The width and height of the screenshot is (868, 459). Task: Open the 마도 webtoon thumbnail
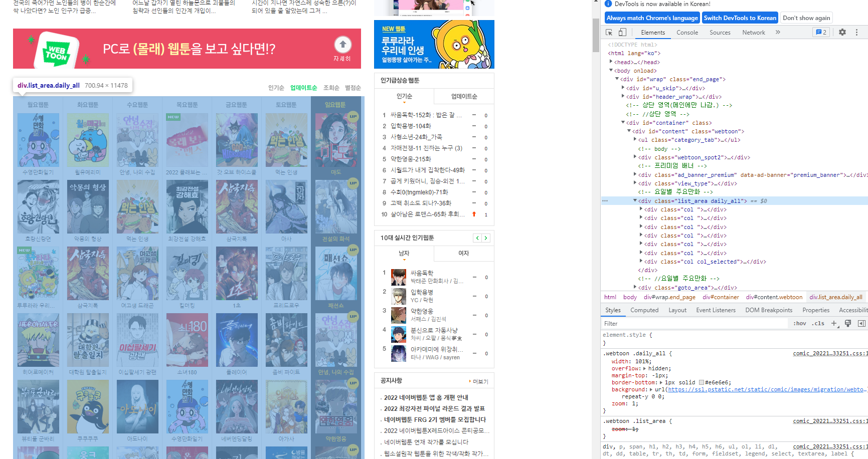335,140
